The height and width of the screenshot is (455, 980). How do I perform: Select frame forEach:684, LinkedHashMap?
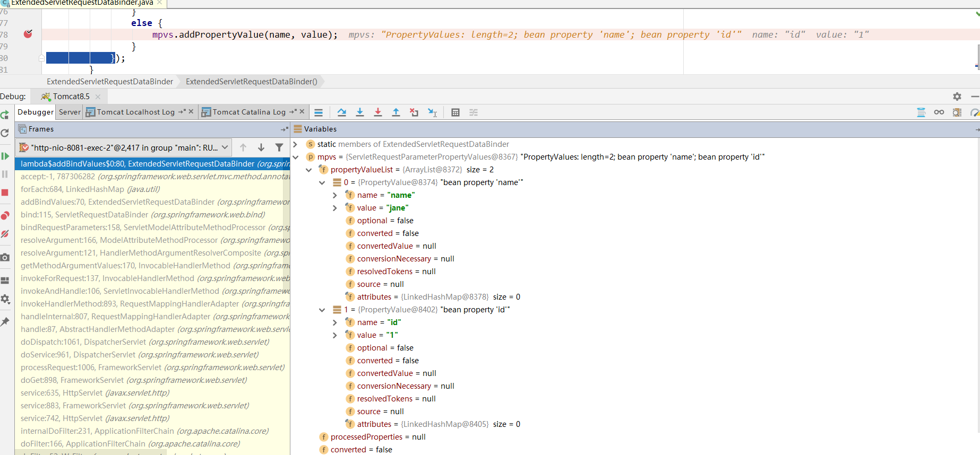coord(152,189)
